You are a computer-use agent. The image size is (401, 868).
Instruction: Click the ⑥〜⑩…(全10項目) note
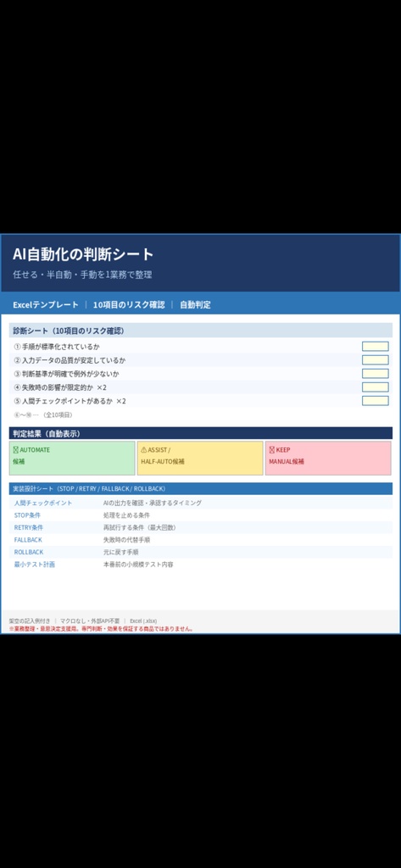pyautogui.click(x=43, y=415)
